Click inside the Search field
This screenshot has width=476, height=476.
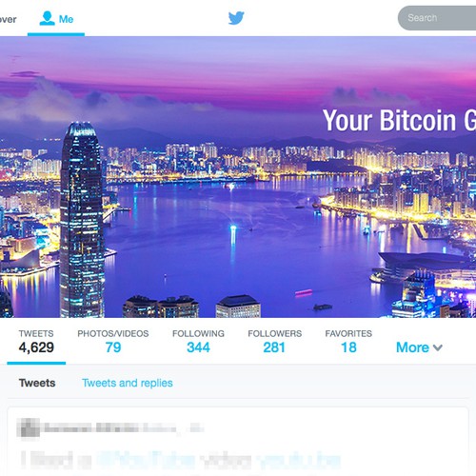437,18
